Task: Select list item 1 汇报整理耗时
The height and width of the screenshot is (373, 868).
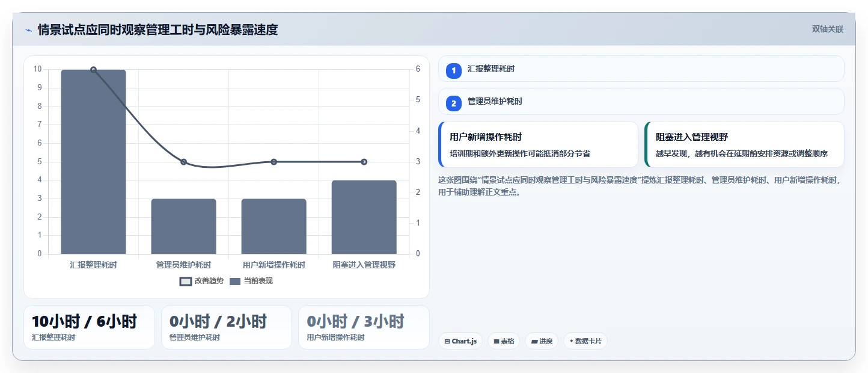Action: coord(641,69)
